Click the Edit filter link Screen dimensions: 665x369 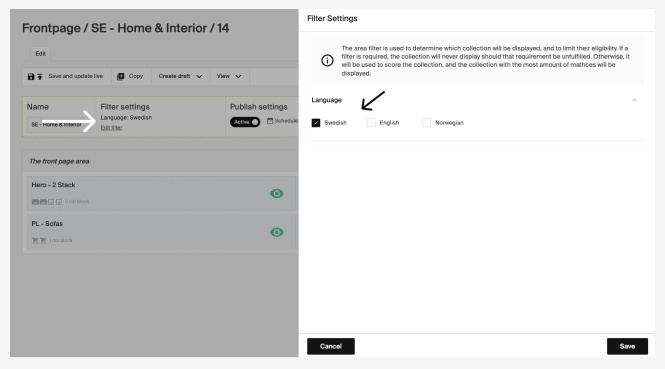point(112,128)
